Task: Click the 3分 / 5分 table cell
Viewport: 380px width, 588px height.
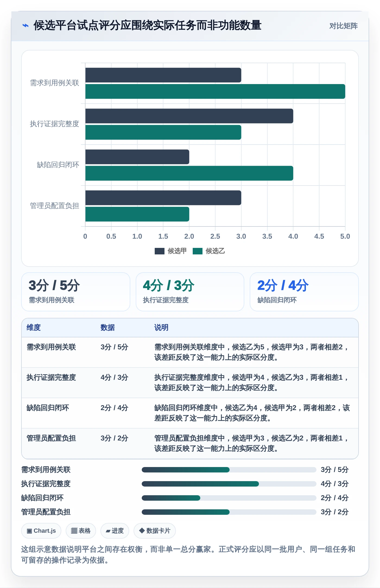Action: pyautogui.click(x=114, y=347)
